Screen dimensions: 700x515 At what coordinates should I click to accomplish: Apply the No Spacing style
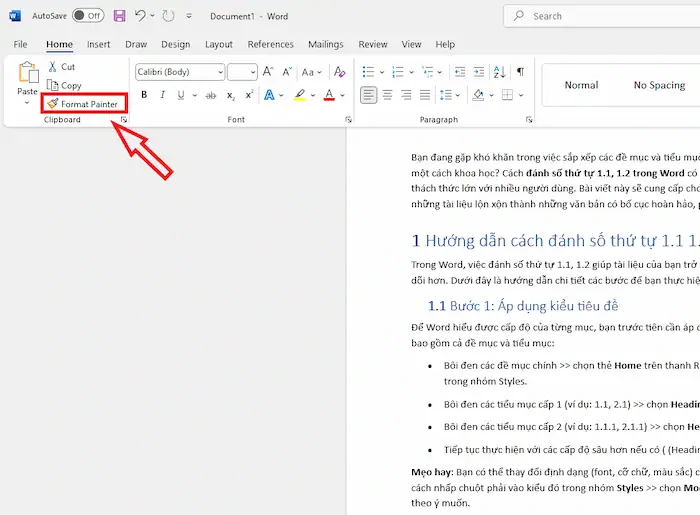[659, 85]
